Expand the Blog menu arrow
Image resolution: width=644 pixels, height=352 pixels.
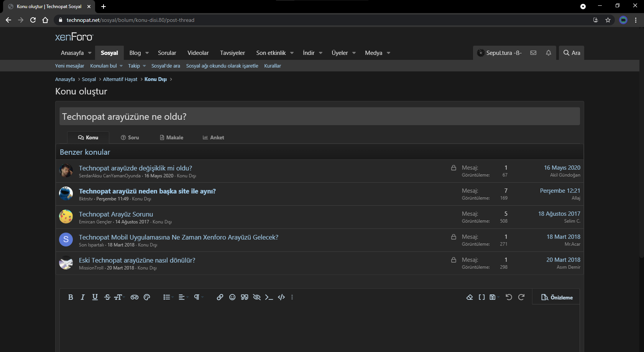(147, 53)
